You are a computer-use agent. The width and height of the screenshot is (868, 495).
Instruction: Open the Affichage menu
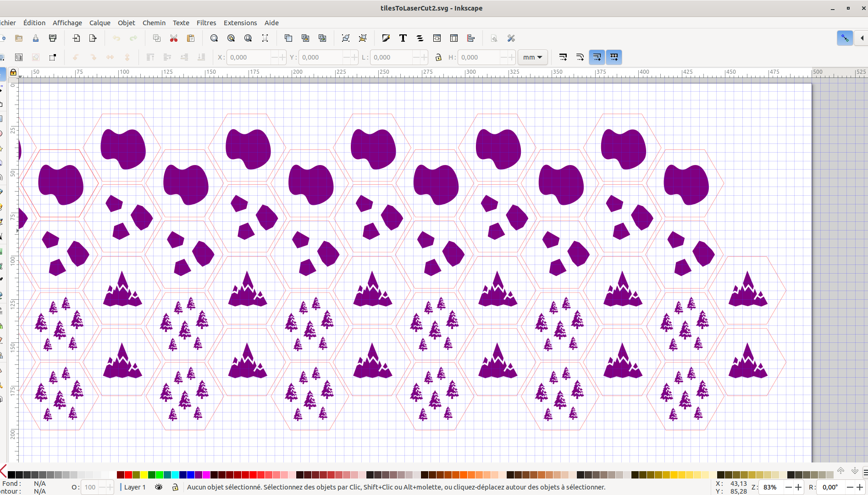click(x=67, y=22)
